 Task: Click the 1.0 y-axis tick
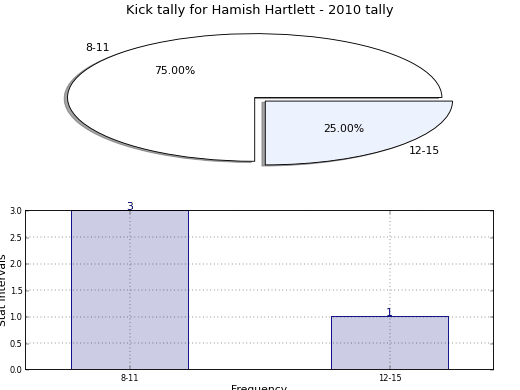pos(16,317)
